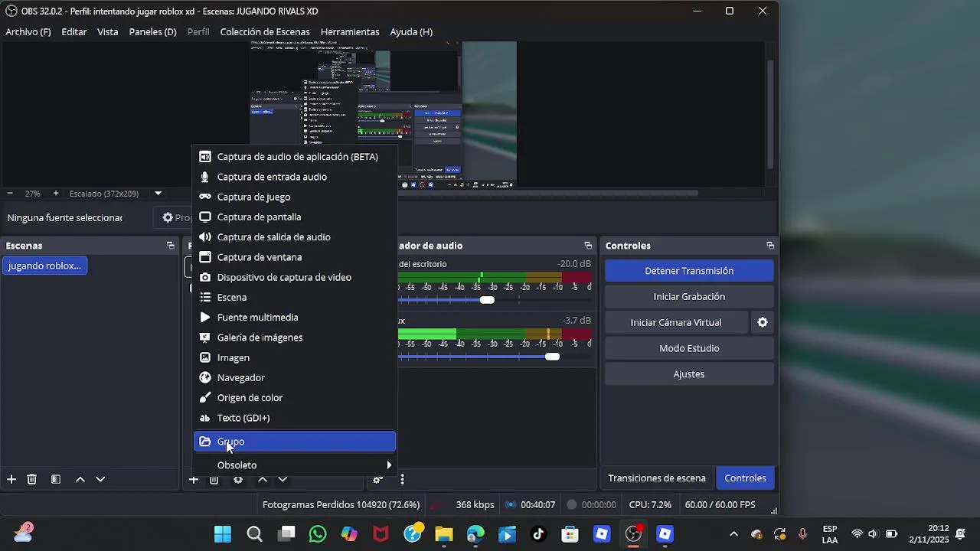Choose Captura de salida de audio
980x551 pixels.
point(295,237)
